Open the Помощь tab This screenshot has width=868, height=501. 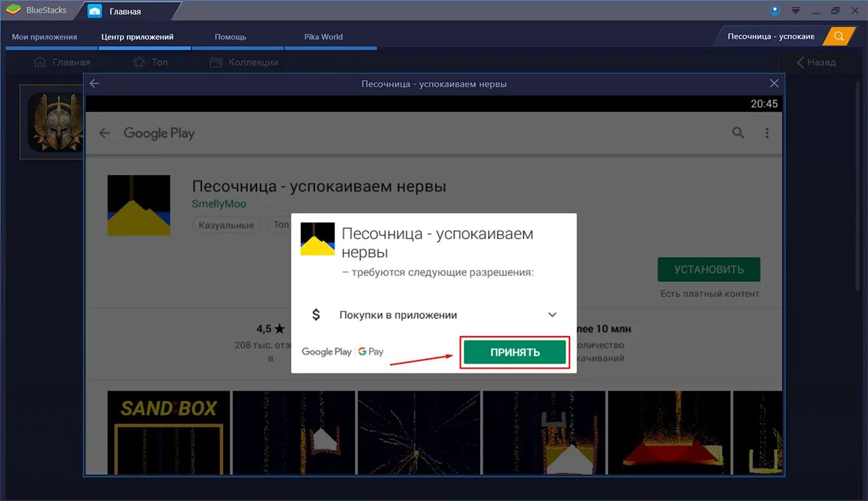pyautogui.click(x=230, y=37)
